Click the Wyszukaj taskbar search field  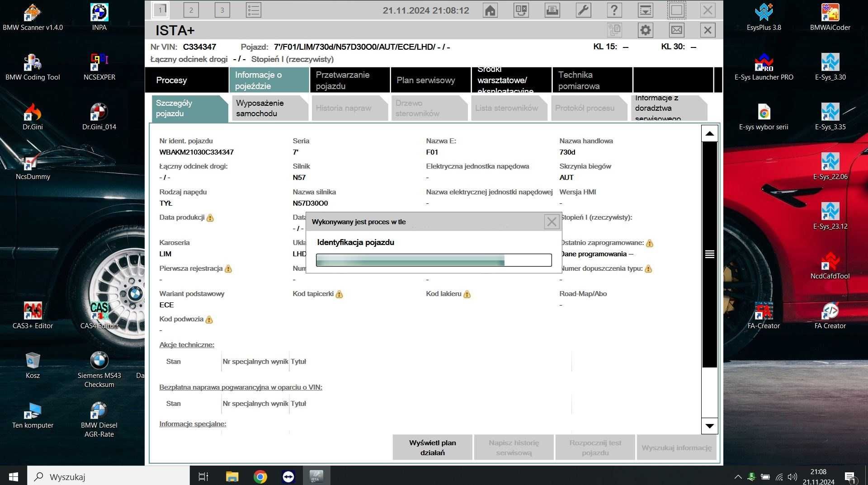click(x=108, y=476)
